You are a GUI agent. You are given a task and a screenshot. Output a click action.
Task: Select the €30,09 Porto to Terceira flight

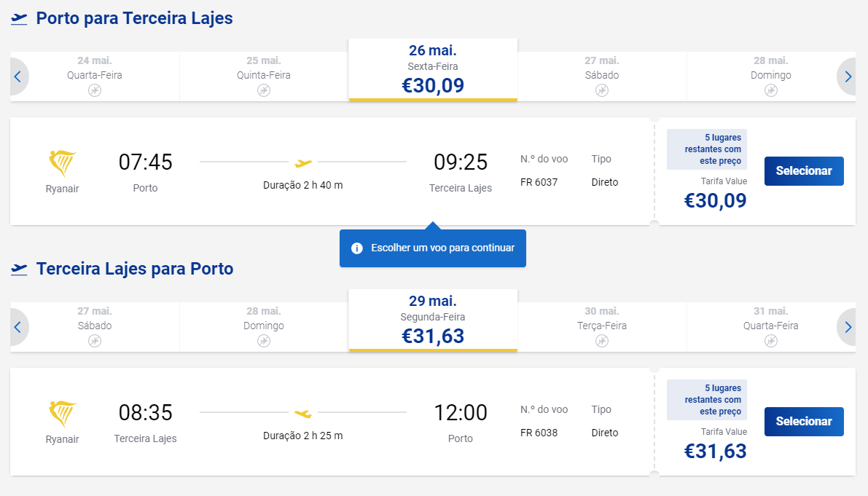coord(804,171)
